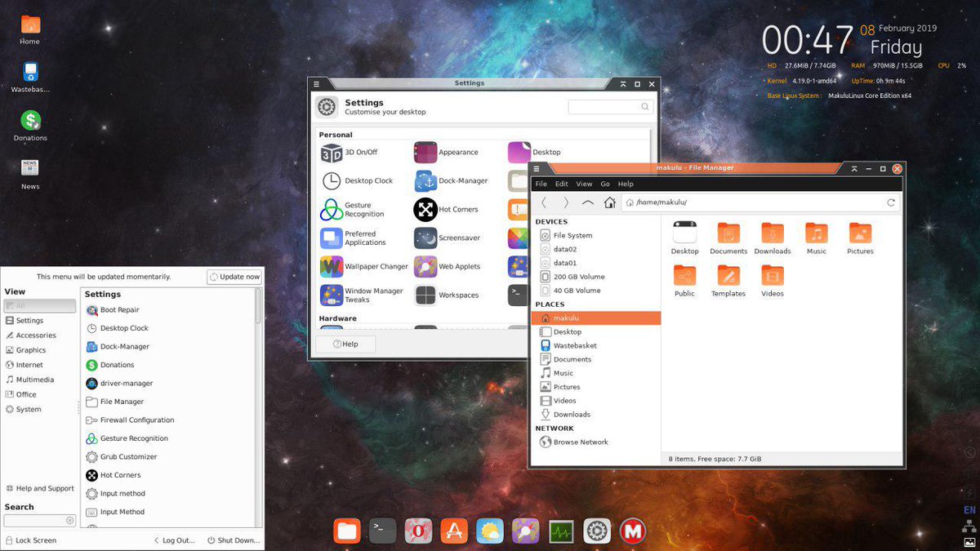This screenshot has height=551, width=980.
Task: Open Opera browser from the dock
Action: coord(418,531)
